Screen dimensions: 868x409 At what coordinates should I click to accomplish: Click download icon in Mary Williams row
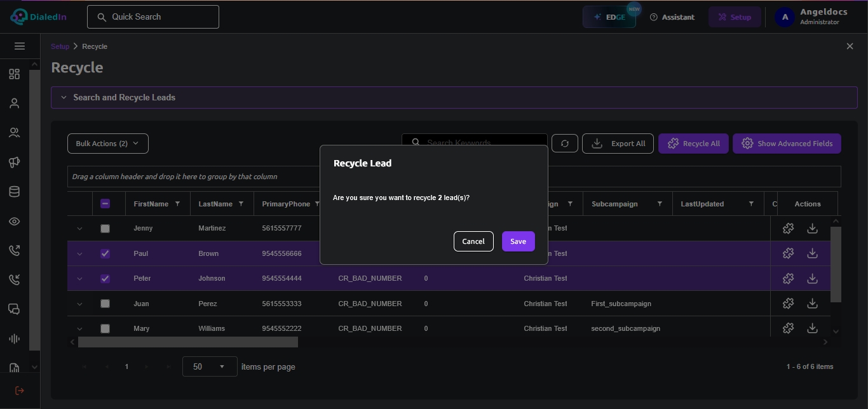[x=812, y=328]
